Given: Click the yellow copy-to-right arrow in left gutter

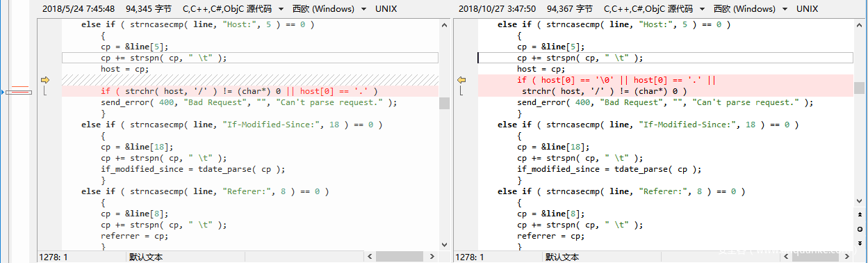Looking at the screenshot, I should (46, 80).
